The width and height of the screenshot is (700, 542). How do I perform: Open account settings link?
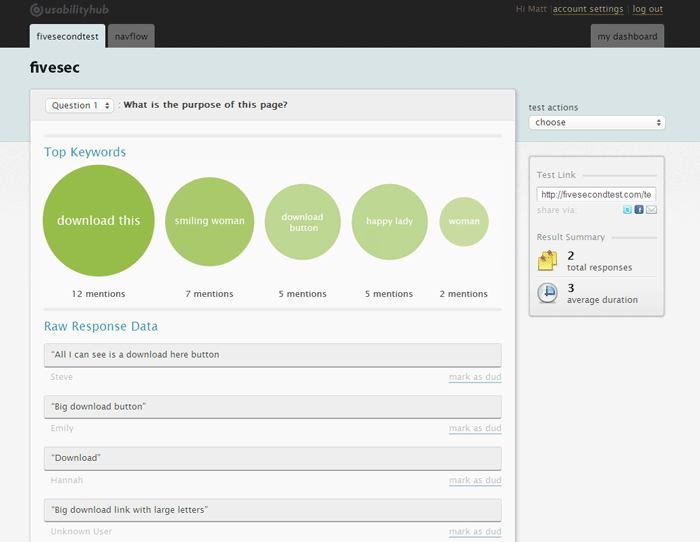point(588,9)
